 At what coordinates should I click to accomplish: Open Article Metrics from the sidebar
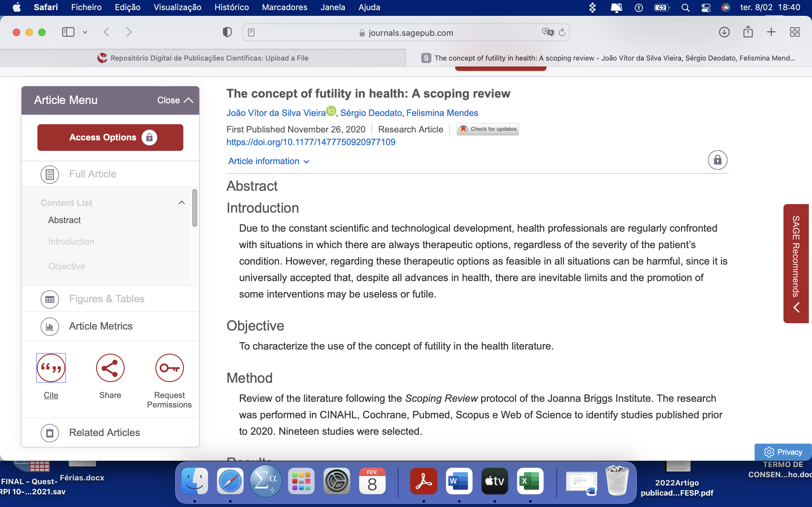(x=100, y=326)
